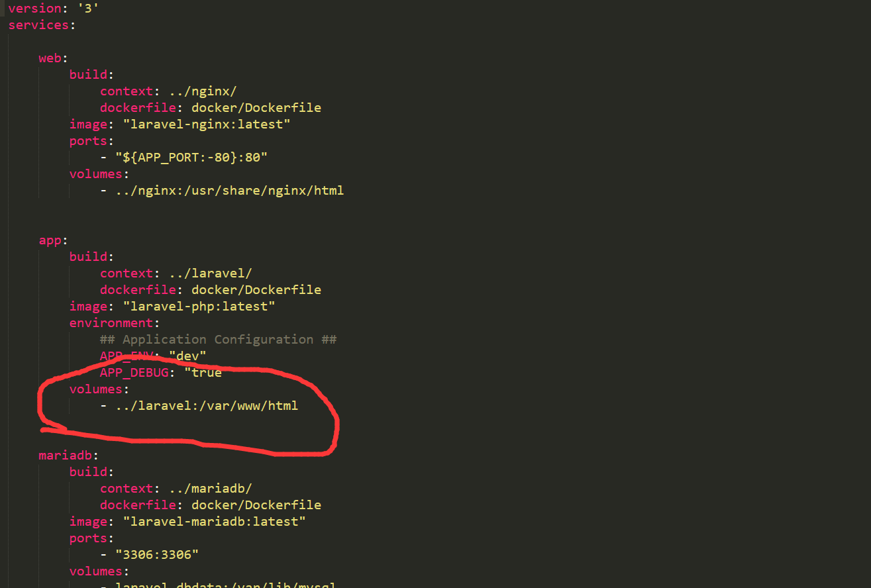Click the "laravel-php:latest" image string
The width and height of the screenshot is (871, 588).
pyautogui.click(x=199, y=307)
